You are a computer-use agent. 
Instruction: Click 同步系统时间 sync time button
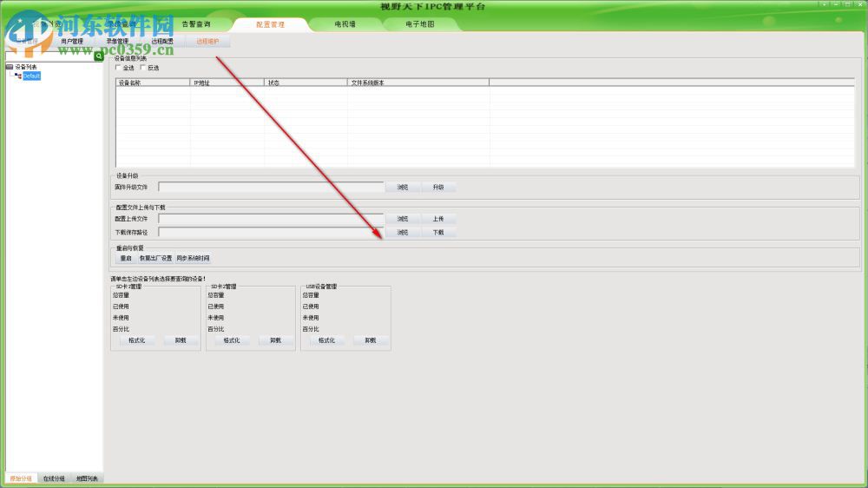click(193, 258)
